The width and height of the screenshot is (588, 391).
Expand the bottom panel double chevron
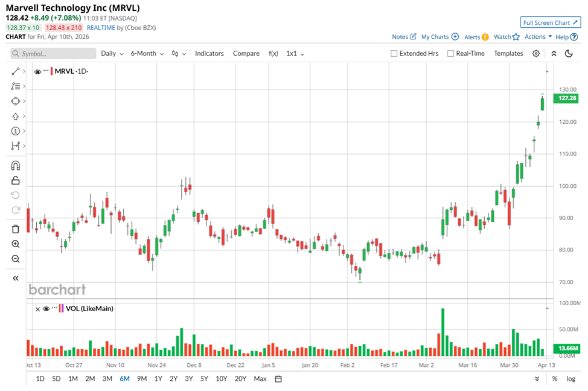click(537, 379)
